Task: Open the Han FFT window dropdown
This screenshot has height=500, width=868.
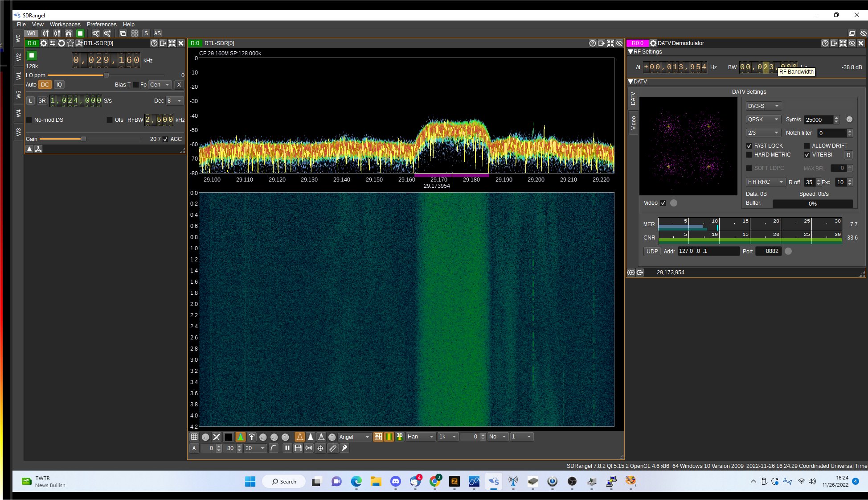Action: (x=421, y=437)
